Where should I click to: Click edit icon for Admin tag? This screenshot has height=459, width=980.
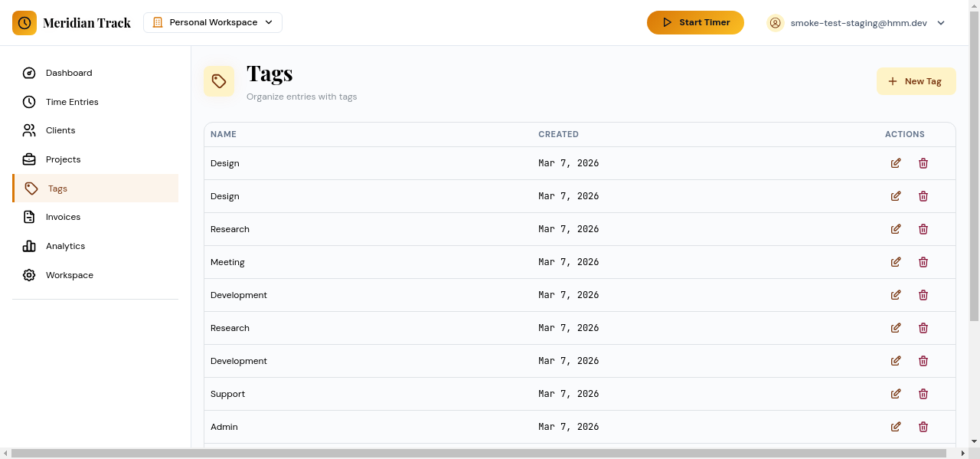click(x=896, y=427)
